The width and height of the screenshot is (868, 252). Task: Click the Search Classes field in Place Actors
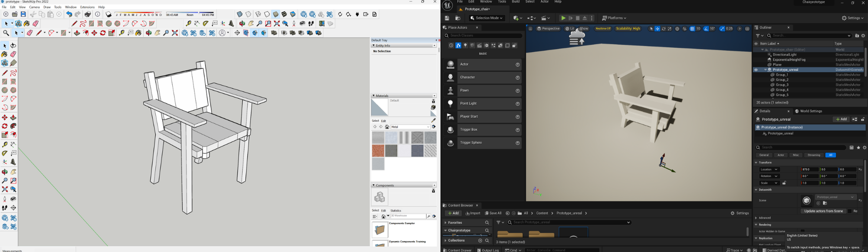point(483,36)
